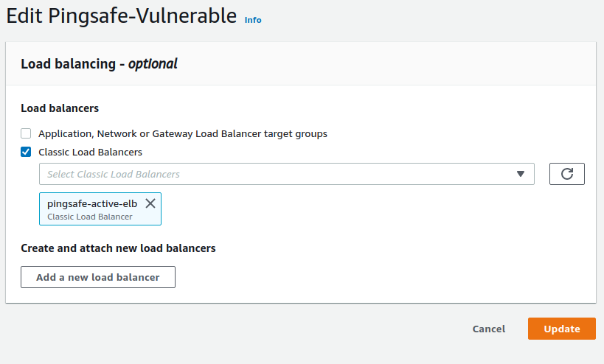This screenshot has width=604, height=364.
Task: Enable Application, Network or Gateway target groups checkbox
Action: [26, 133]
